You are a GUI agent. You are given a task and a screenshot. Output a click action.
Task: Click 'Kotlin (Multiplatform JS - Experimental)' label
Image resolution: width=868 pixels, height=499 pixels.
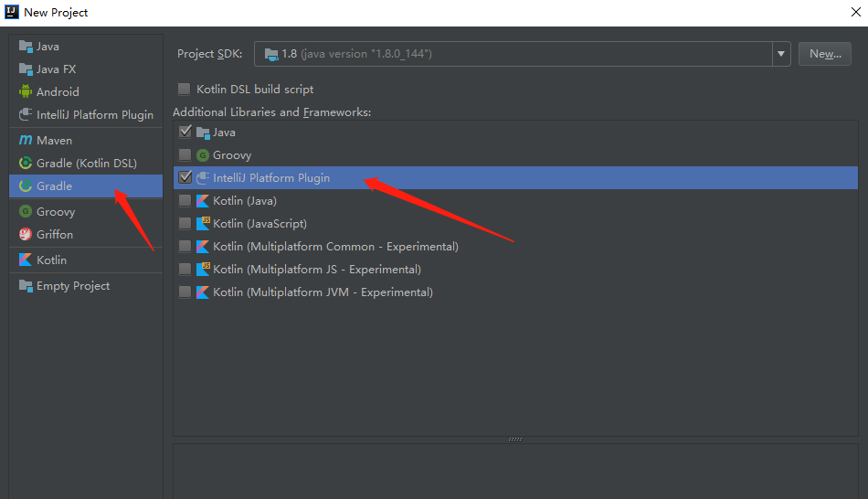[317, 270]
